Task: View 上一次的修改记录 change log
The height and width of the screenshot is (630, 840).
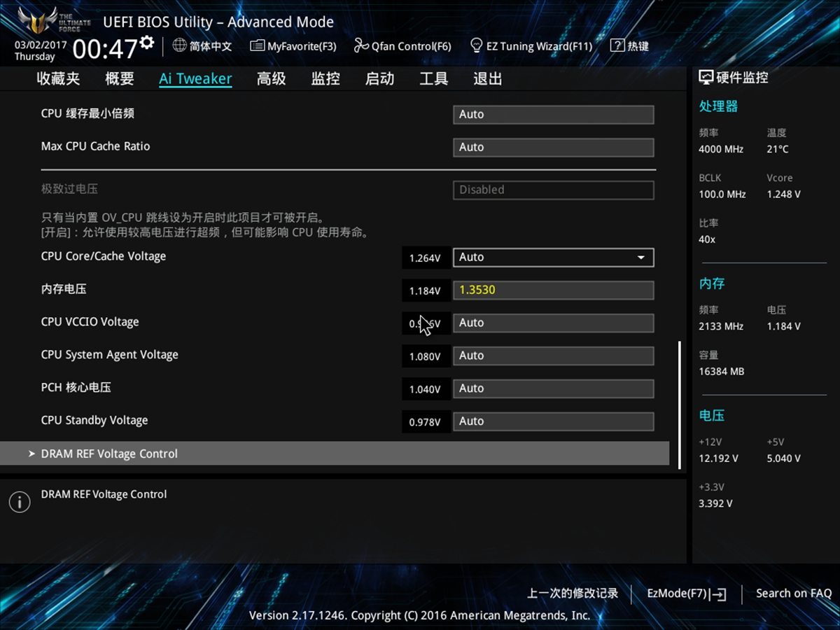Action: [574, 593]
